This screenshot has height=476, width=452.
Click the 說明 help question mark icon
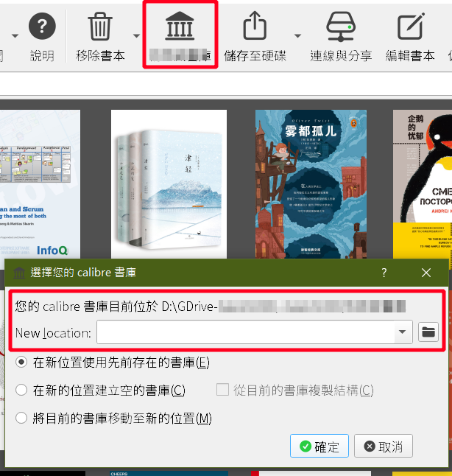[x=42, y=27]
